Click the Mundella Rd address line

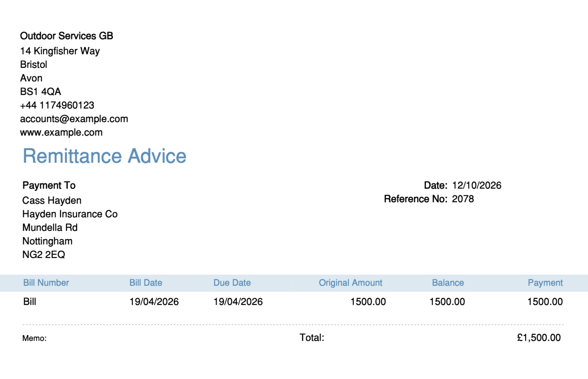tap(50, 227)
